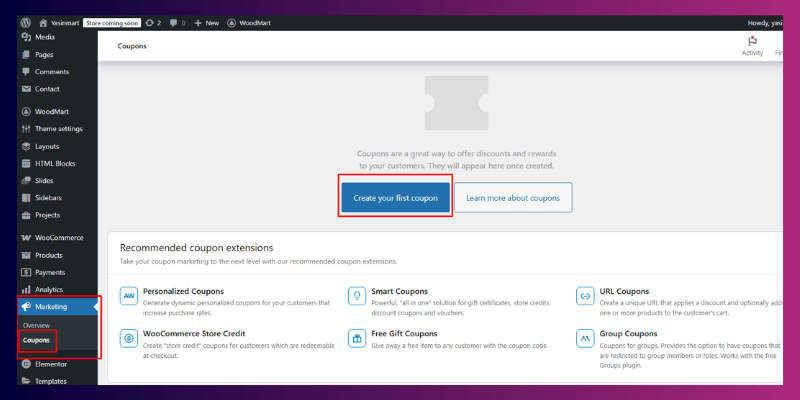The width and height of the screenshot is (800, 400).
Task: Open the Theme settings menu item
Action: point(57,129)
